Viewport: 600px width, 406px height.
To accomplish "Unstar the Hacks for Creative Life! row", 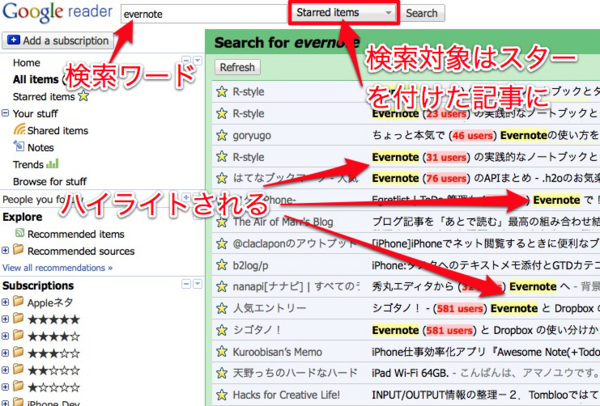I will click(222, 395).
